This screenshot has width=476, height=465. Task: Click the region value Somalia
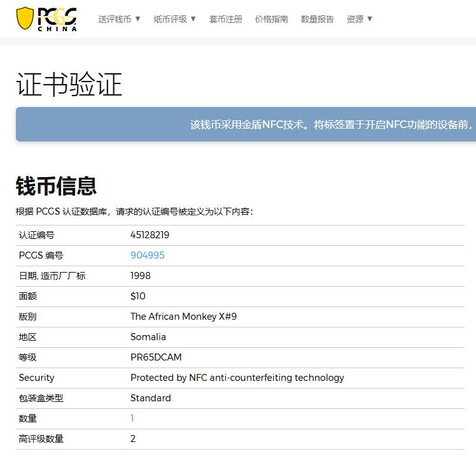pyautogui.click(x=148, y=337)
